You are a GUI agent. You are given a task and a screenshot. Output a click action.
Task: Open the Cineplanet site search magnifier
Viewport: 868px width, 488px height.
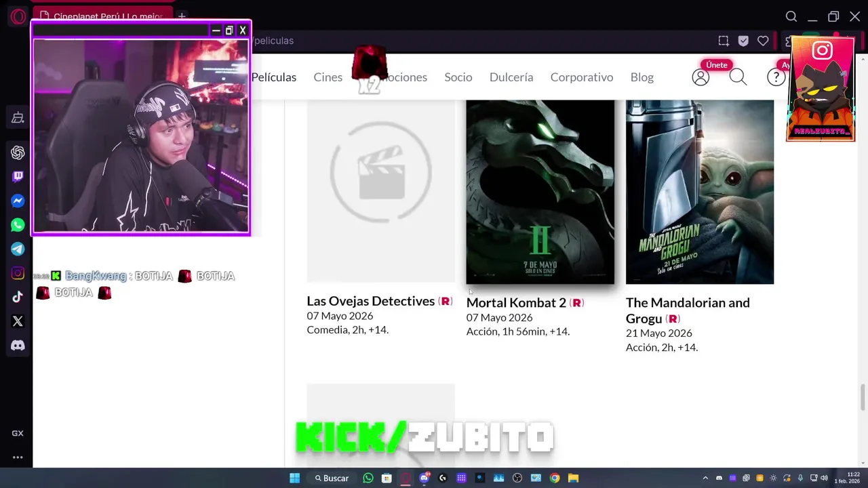pyautogui.click(x=738, y=77)
